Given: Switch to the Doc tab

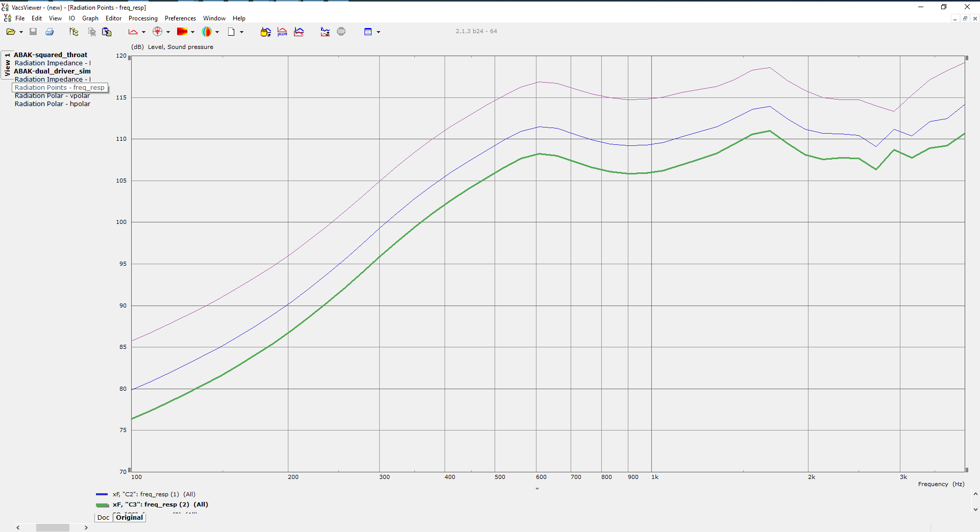Looking at the screenshot, I should tap(103, 517).
